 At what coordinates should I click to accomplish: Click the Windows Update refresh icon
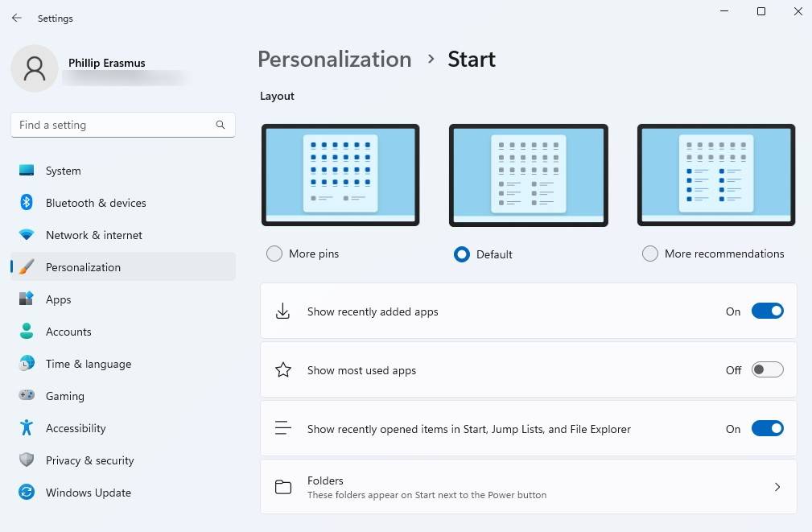(x=27, y=492)
